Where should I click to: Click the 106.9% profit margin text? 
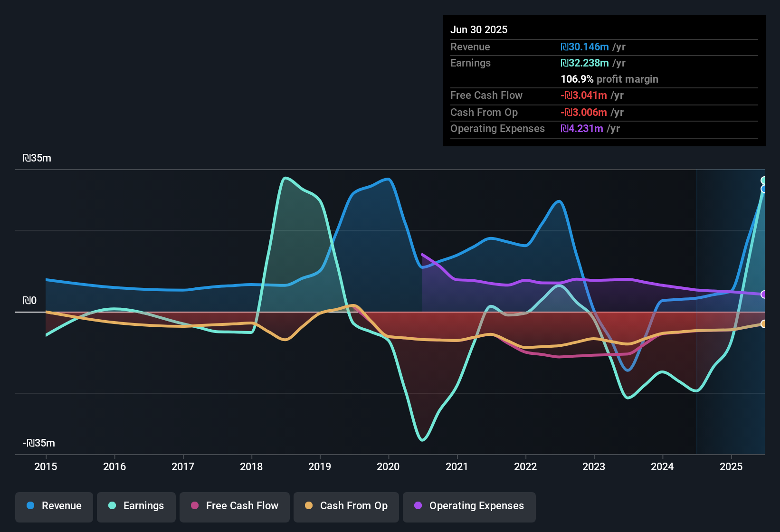pos(609,79)
